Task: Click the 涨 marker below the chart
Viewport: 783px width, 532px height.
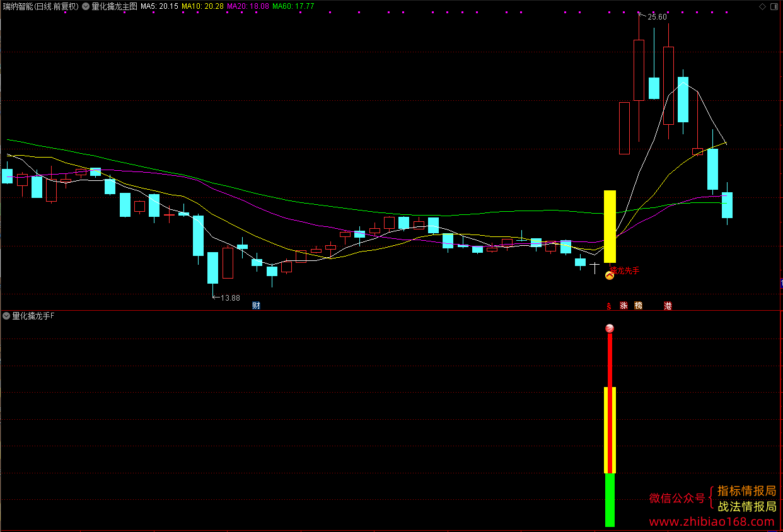Action: click(x=623, y=306)
